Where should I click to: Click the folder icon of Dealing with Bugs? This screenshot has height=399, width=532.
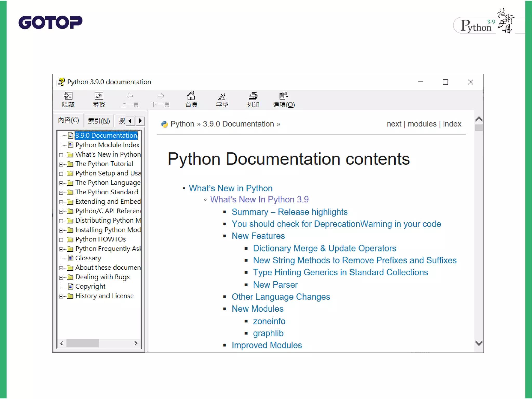pyautogui.click(x=70, y=277)
